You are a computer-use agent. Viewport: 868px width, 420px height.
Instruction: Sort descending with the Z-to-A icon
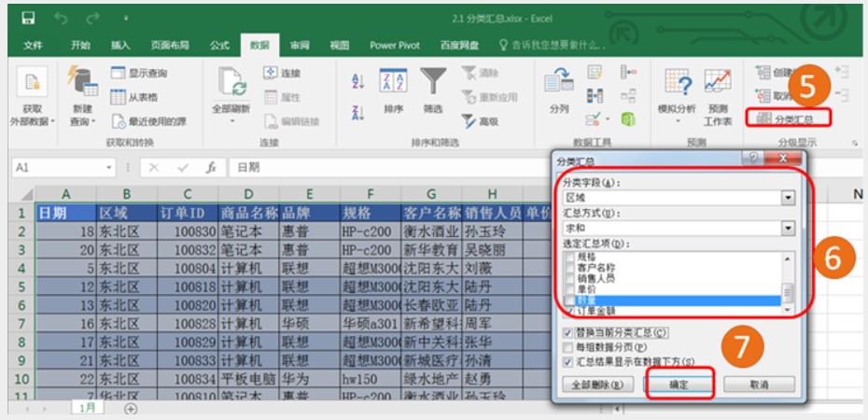(x=358, y=112)
